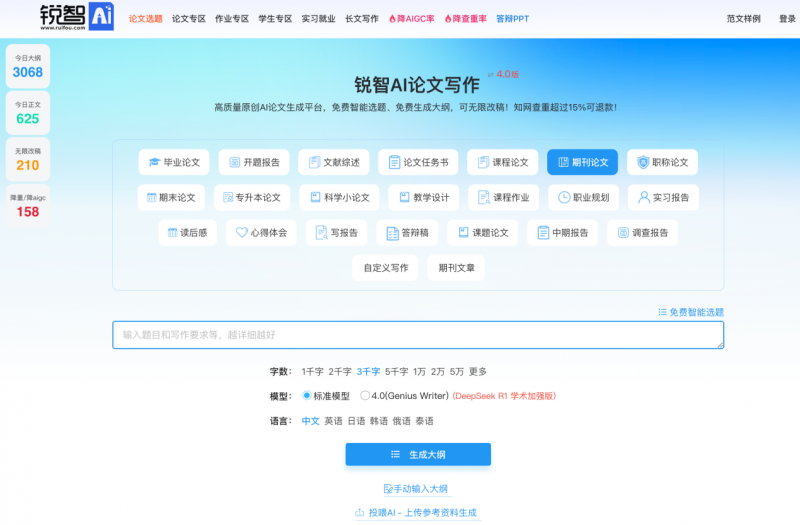Choose 职称论文 document type

click(663, 162)
